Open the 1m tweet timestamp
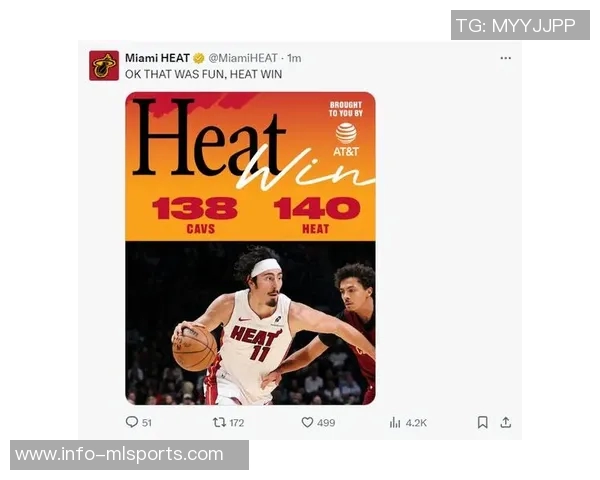The height and width of the screenshot is (480, 600). (294, 58)
